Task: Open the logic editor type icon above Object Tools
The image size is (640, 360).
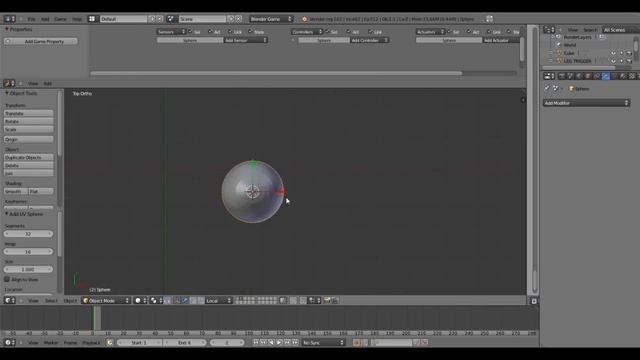Action: click(x=9, y=83)
